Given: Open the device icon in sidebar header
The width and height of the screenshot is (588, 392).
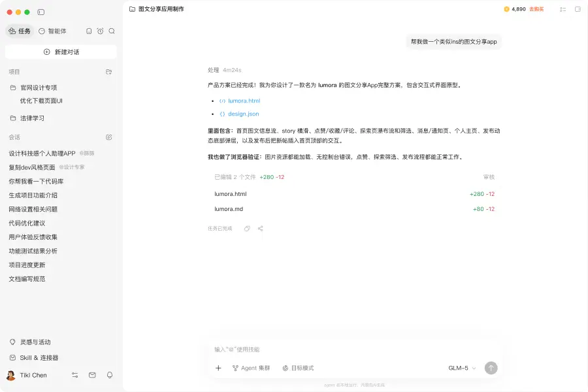Looking at the screenshot, I should click(x=89, y=31).
